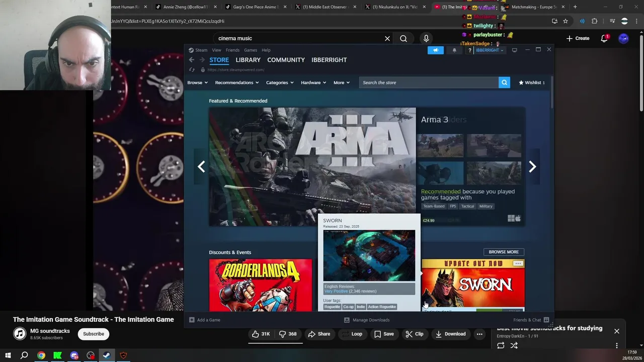The height and width of the screenshot is (362, 644).
Task: Open the View menu in Steam
Action: tap(216, 50)
